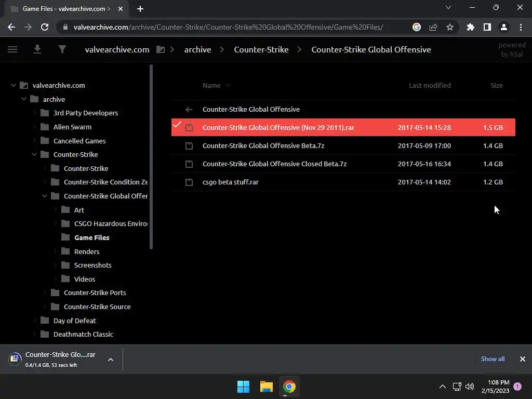Open download item options chevron
Screen dimensions: 532x399
coord(111,360)
